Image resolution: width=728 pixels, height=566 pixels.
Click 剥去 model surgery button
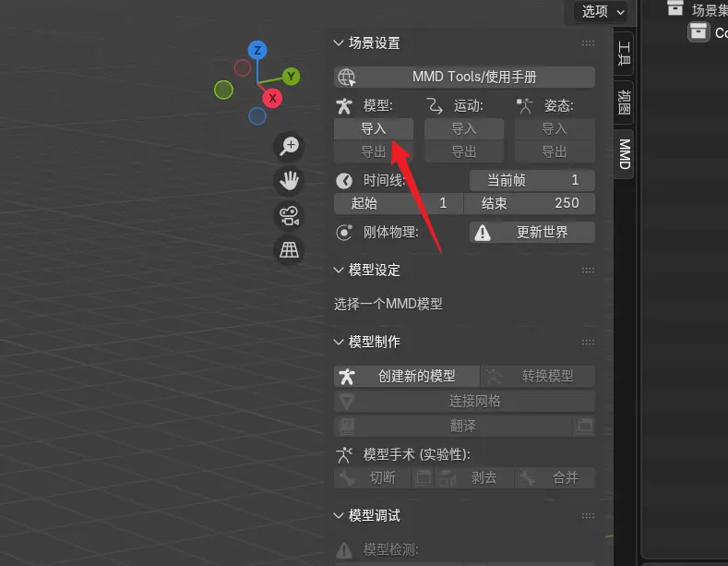click(x=474, y=477)
